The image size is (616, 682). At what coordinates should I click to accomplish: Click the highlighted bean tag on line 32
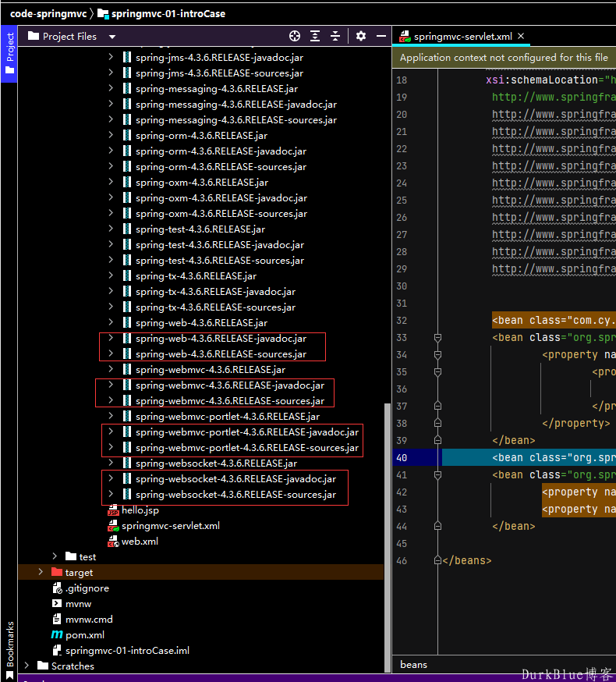tap(554, 321)
